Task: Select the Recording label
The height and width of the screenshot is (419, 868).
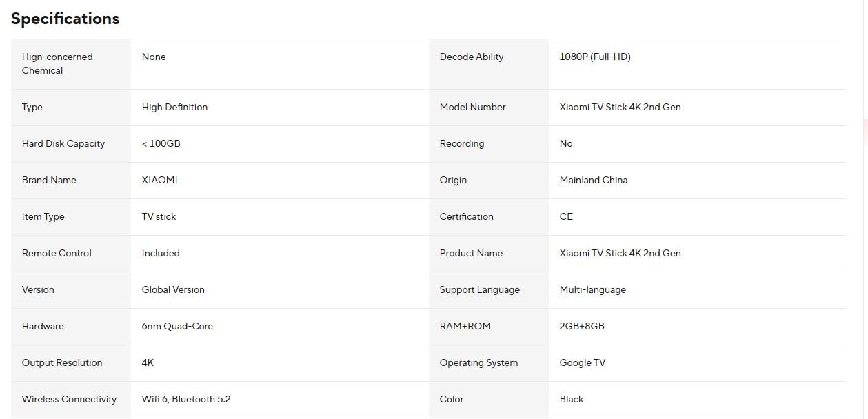Action: tap(462, 143)
